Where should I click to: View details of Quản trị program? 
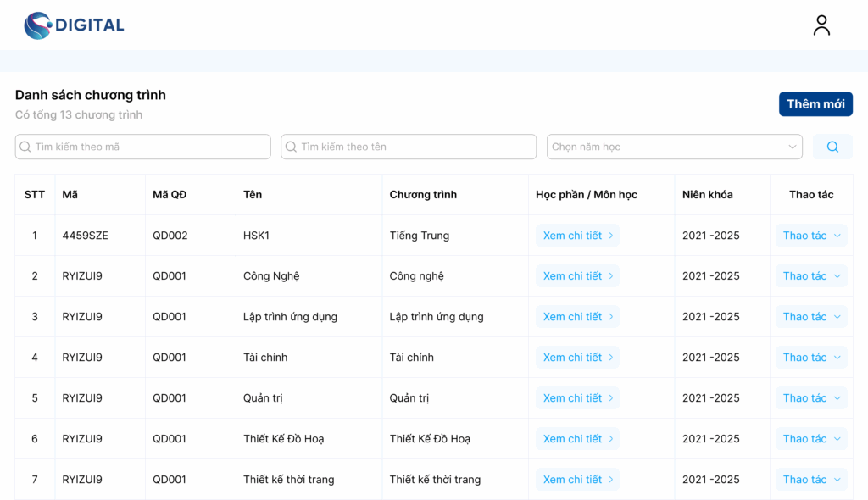[x=577, y=398]
